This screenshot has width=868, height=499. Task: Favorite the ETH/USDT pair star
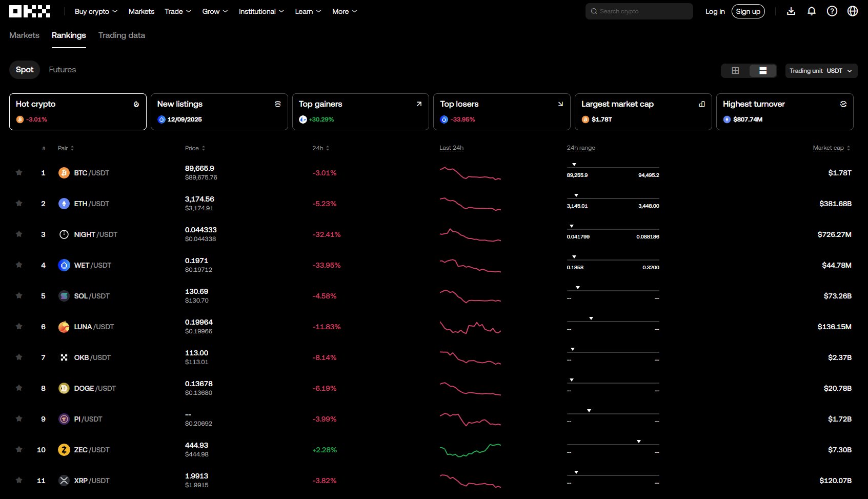coord(19,203)
